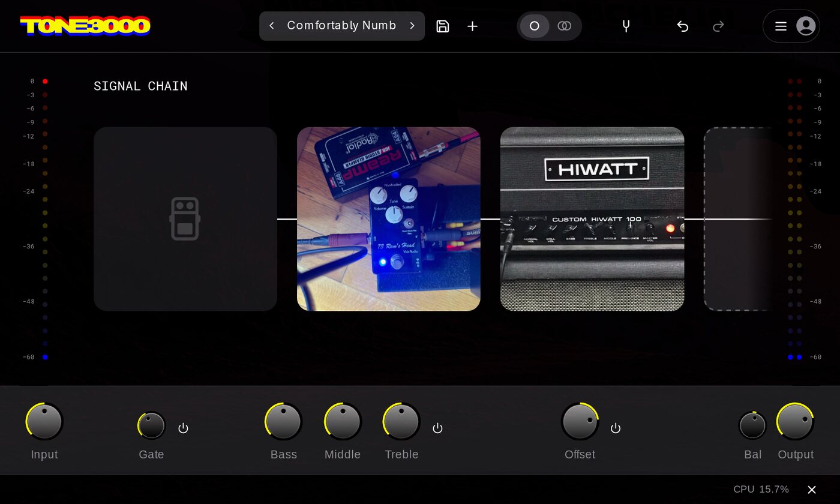Go to next preset with right chevron
This screenshot has height=504, width=840.
[412, 26]
